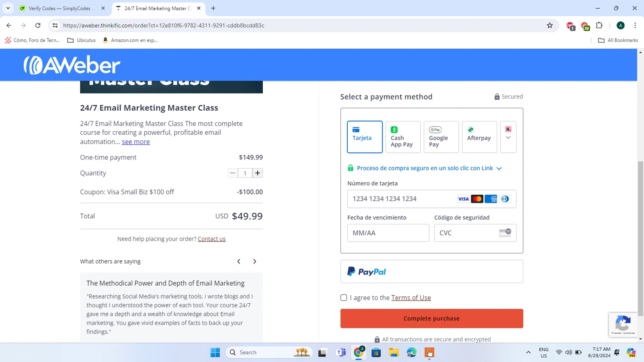
Task: Open the Cómo, Foro de Tecn bookmark
Action: pyautogui.click(x=32, y=40)
